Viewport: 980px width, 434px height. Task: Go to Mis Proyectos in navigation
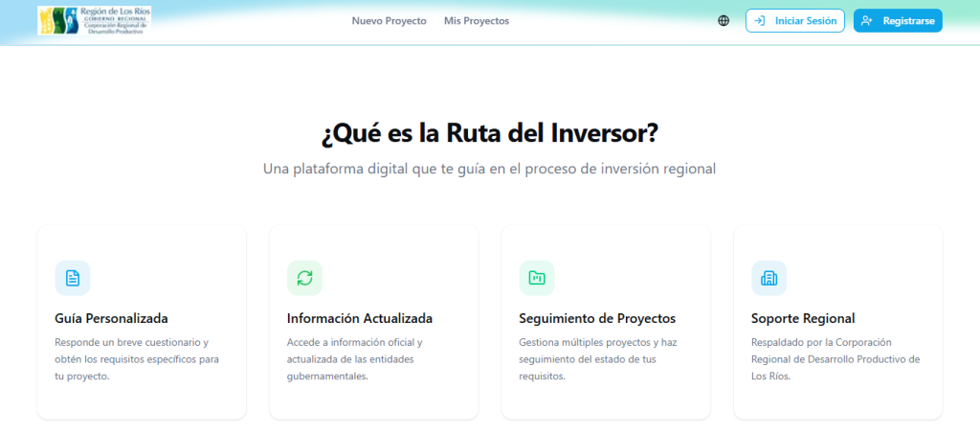(x=477, y=20)
